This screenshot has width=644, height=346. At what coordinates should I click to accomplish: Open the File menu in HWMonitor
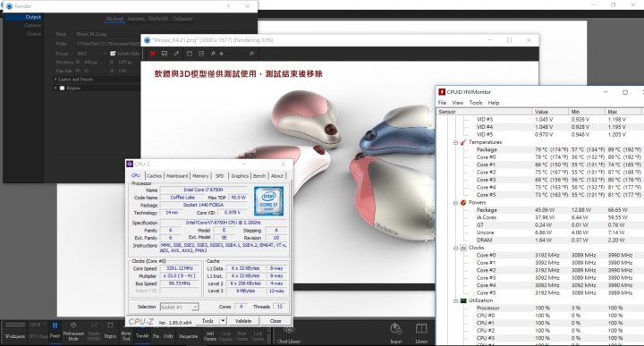[442, 103]
